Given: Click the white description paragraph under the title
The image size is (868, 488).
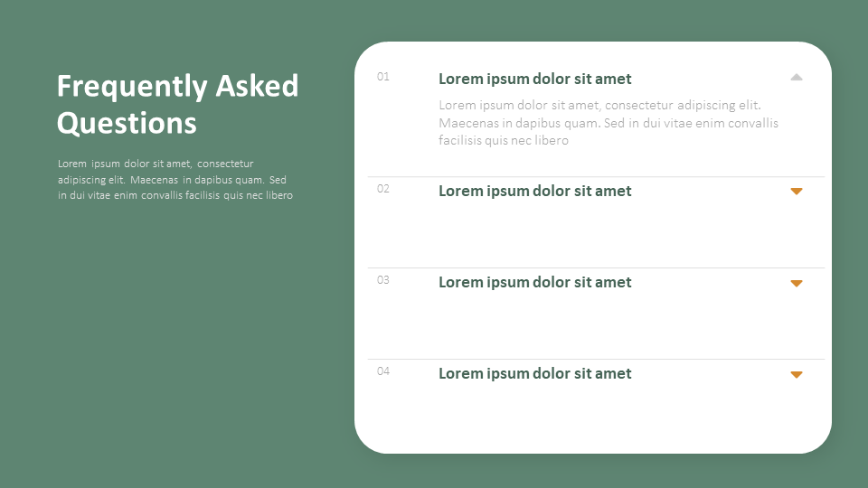Looking at the screenshot, I should (175, 179).
